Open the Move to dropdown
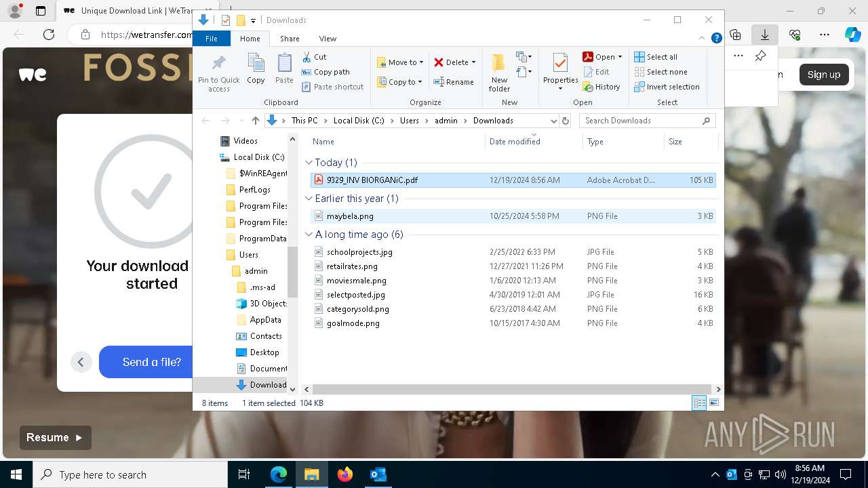The width and height of the screenshot is (868, 488). [400, 62]
